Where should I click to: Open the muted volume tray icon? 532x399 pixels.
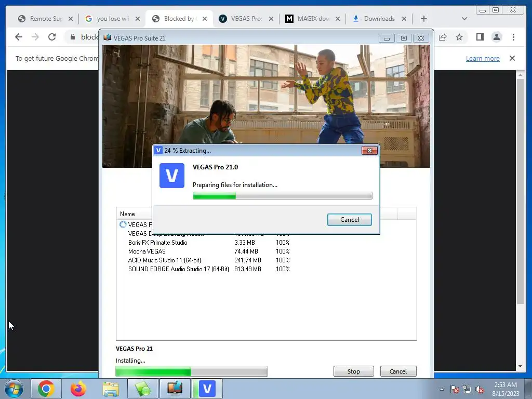pos(480,389)
